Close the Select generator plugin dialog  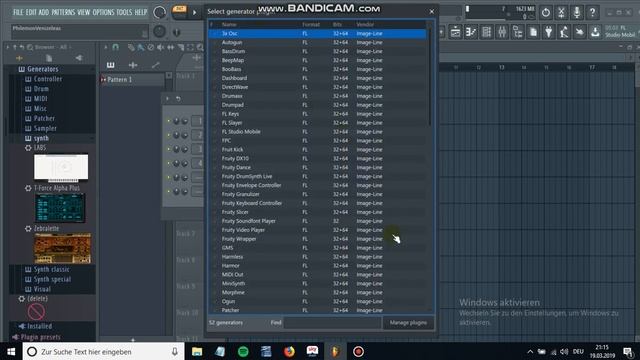pos(431,11)
